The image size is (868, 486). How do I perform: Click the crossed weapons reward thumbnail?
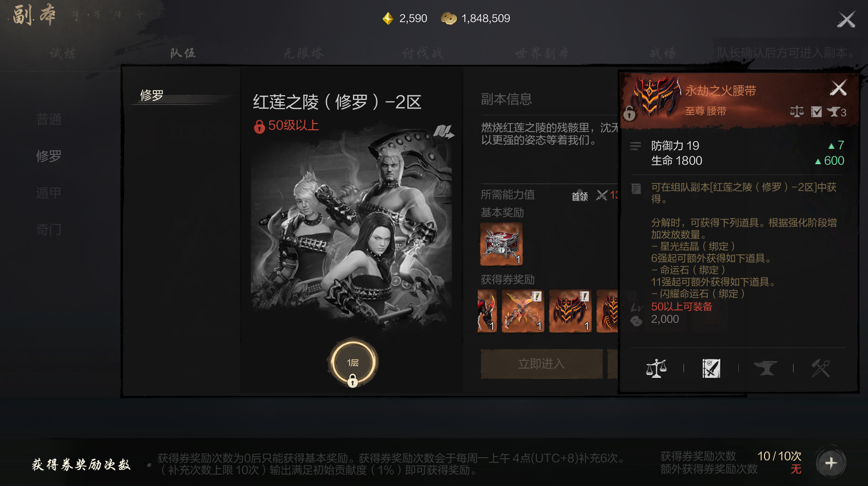[x=523, y=311]
